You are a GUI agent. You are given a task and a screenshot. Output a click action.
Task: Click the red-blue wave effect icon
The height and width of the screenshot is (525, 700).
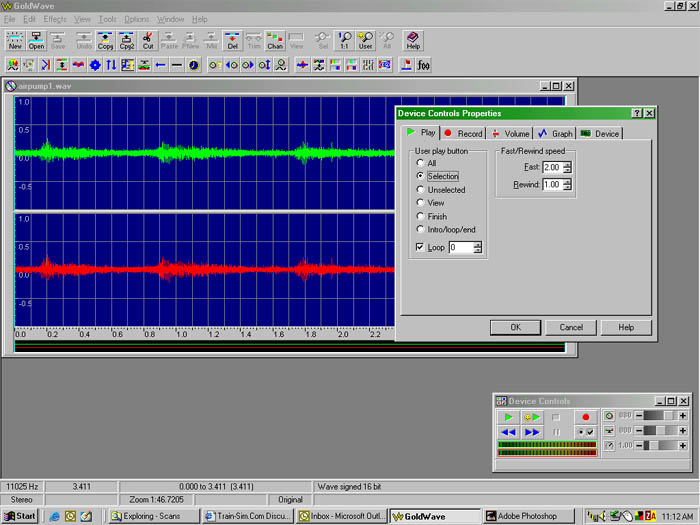pyautogui.click(x=79, y=65)
